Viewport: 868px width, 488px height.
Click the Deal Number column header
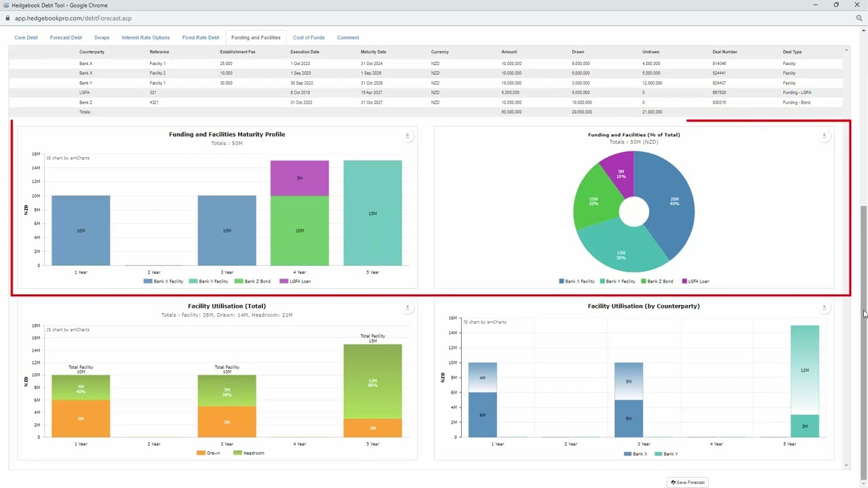pos(725,52)
